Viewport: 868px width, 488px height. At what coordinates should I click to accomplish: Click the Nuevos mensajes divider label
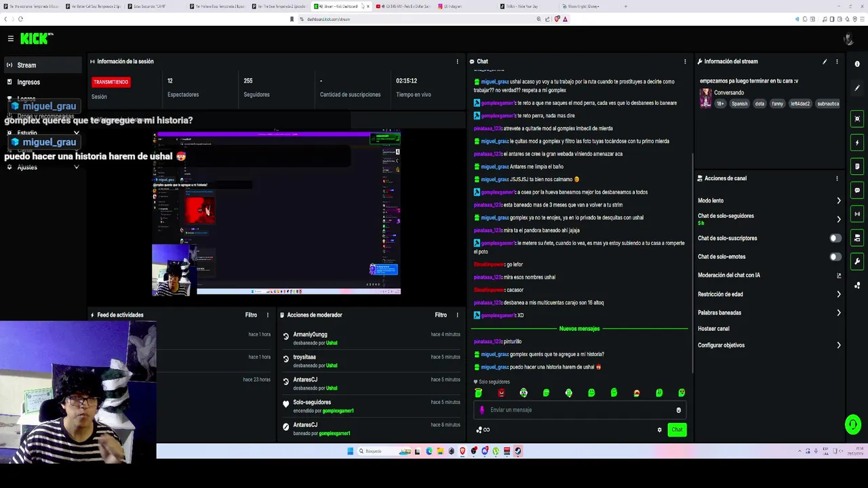tap(579, 329)
